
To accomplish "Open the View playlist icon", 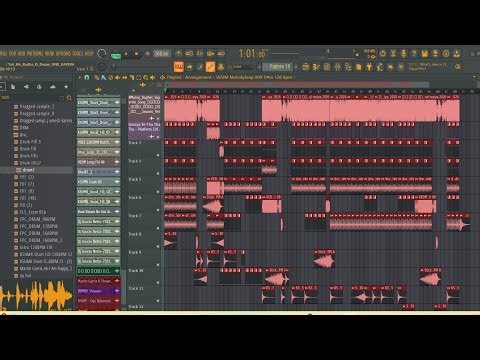I will [x=306, y=67].
